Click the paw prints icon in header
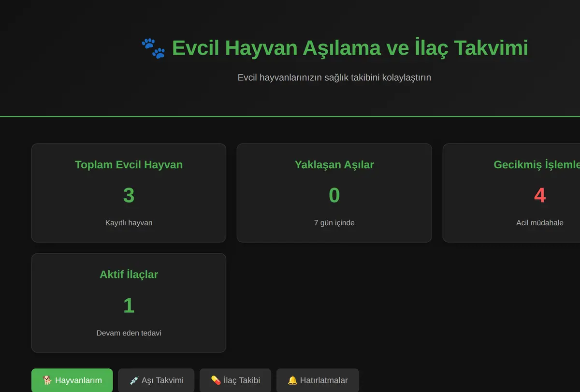The image size is (580, 392). 153,48
